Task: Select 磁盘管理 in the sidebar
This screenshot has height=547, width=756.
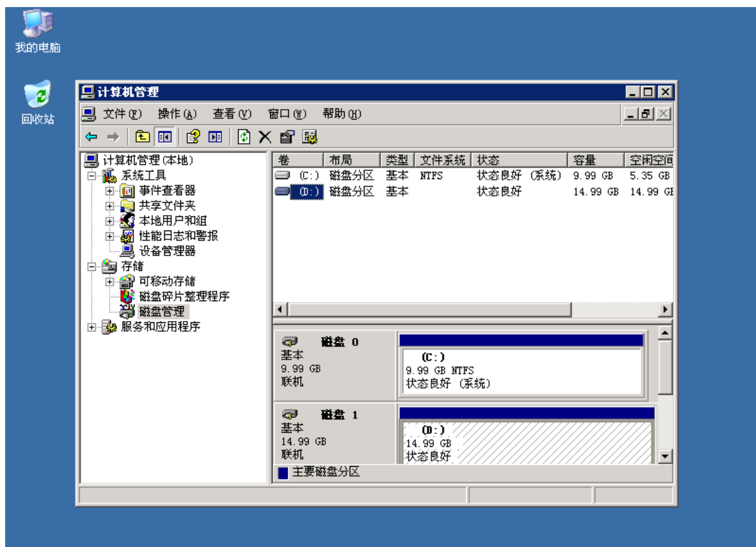Action: pos(160,310)
